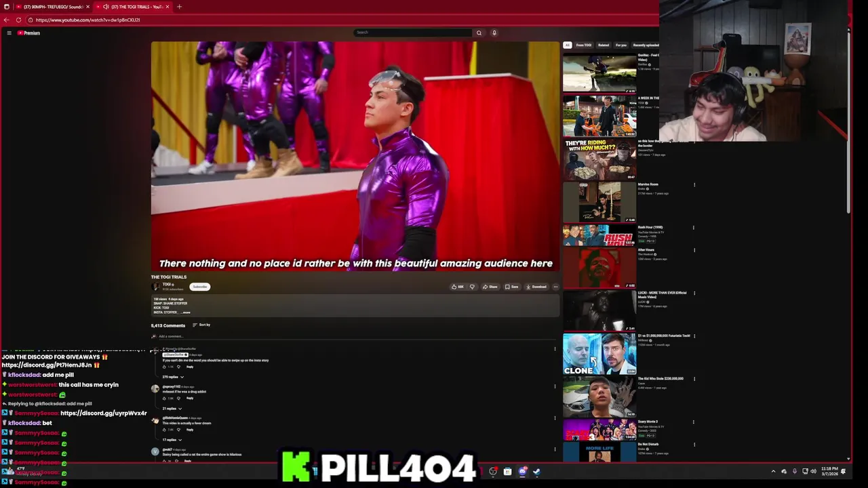
Task: Open CLONE MrBeast video thumbnail
Action: [x=599, y=354]
